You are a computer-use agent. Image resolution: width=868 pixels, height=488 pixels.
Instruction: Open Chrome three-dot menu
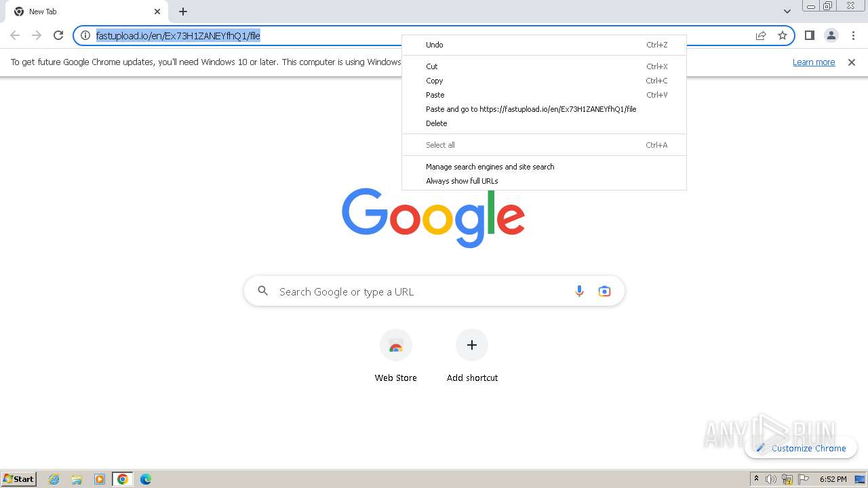853,35
